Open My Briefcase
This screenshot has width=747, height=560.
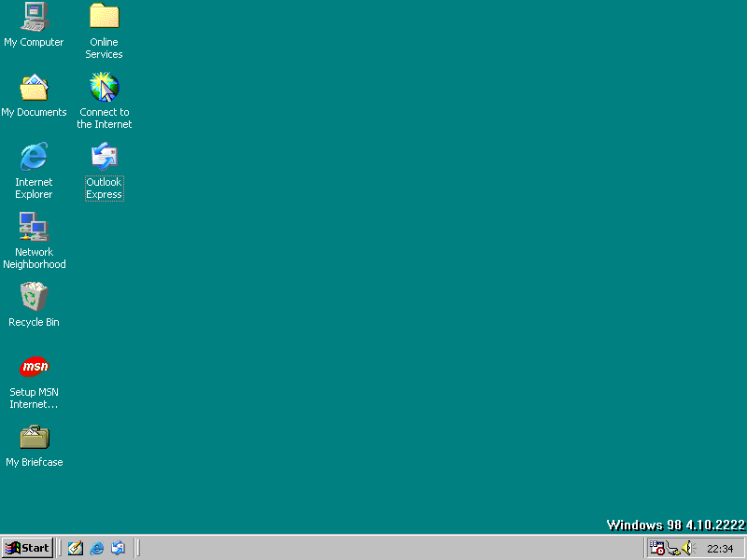34,436
